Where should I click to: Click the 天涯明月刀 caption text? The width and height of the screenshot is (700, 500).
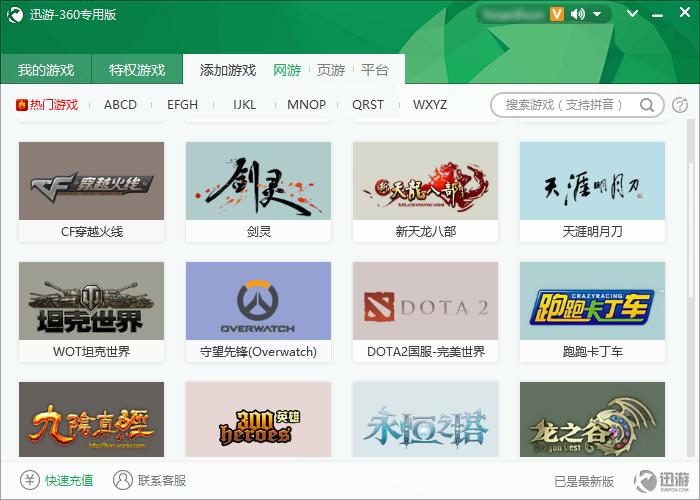592,232
